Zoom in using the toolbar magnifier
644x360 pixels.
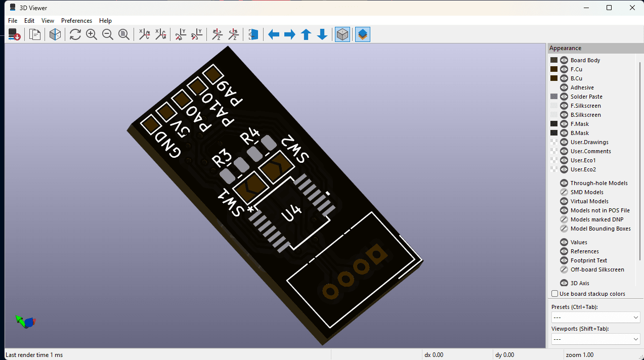point(92,34)
